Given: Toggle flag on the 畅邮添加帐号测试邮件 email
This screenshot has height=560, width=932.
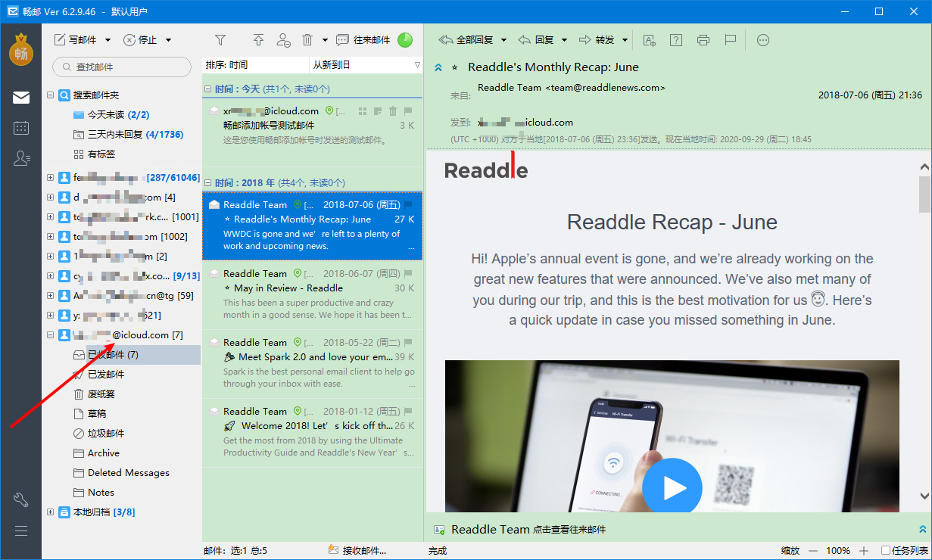Looking at the screenshot, I should pyautogui.click(x=409, y=111).
